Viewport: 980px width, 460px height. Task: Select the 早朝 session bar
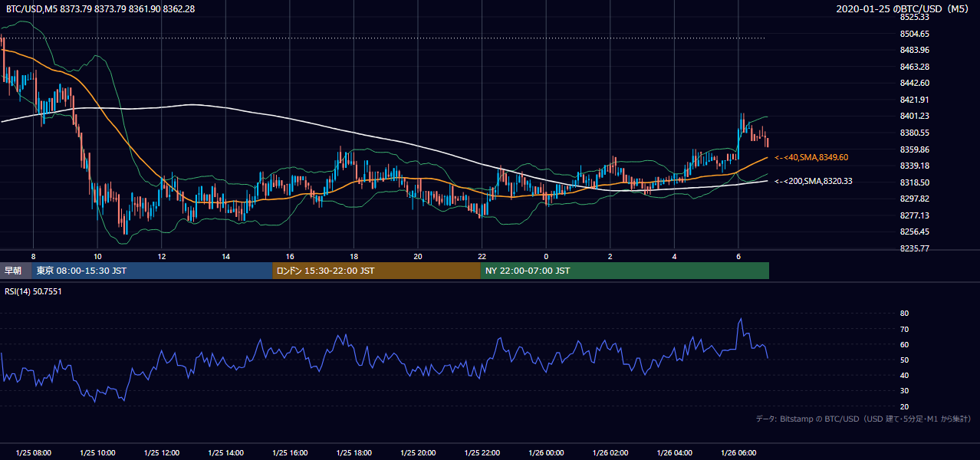point(16,271)
